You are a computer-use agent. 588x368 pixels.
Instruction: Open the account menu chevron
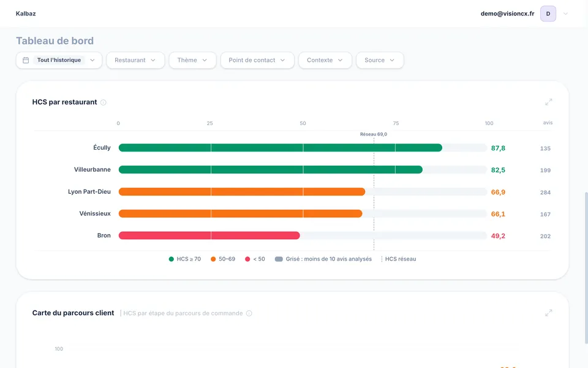[565, 14]
